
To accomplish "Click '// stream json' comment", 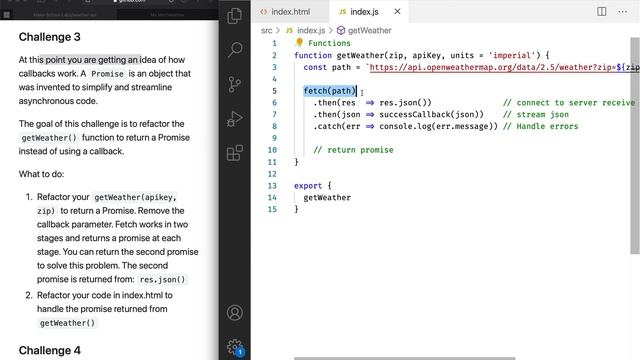I will [536, 114].
